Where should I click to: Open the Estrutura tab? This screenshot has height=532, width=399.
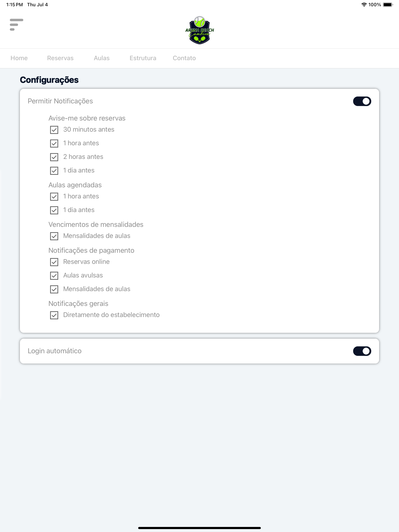143,58
